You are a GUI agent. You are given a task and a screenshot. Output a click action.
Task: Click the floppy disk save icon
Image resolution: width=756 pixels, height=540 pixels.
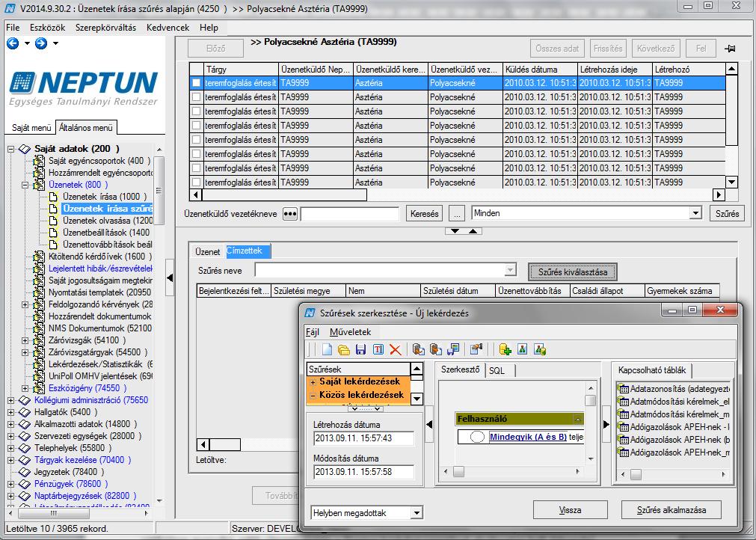(360, 349)
